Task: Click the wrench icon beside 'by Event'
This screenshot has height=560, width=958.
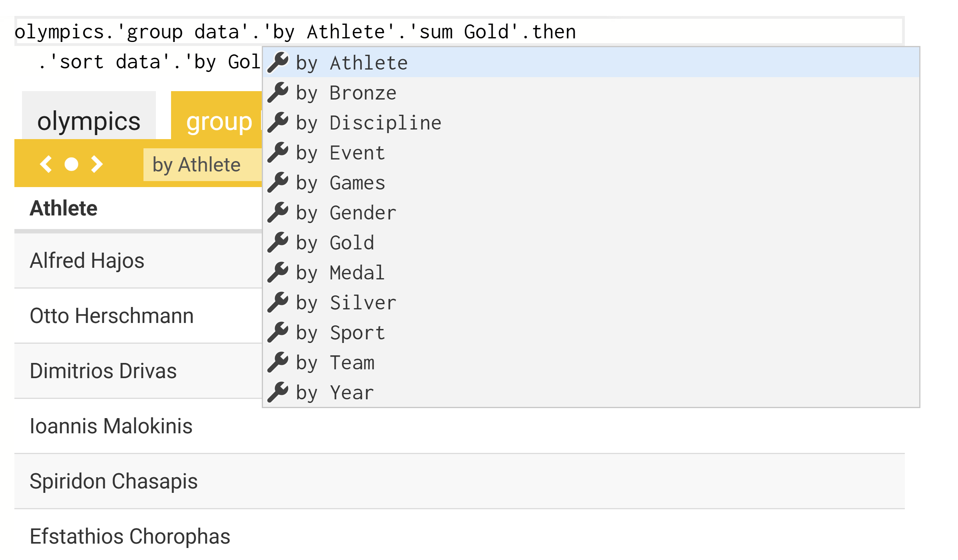Action: (278, 152)
